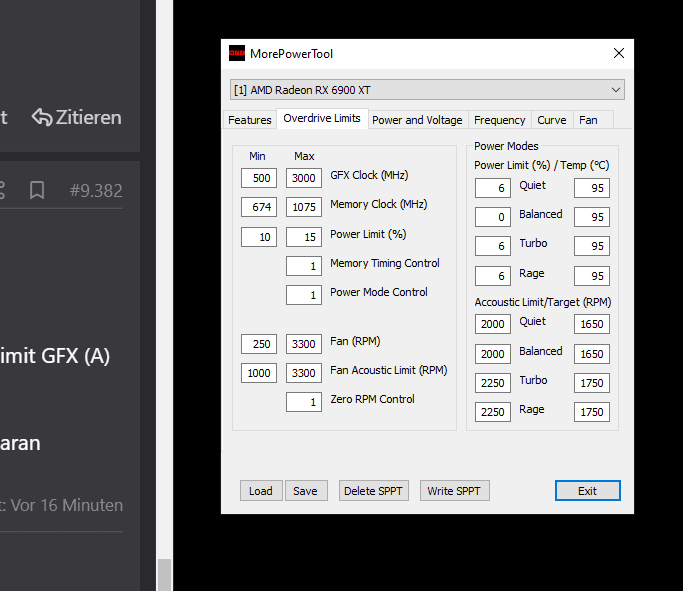Image resolution: width=683 pixels, height=591 pixels.
Task: Click the Fan Acoustic Limit Max field
Action: click(x=304, y=373)
